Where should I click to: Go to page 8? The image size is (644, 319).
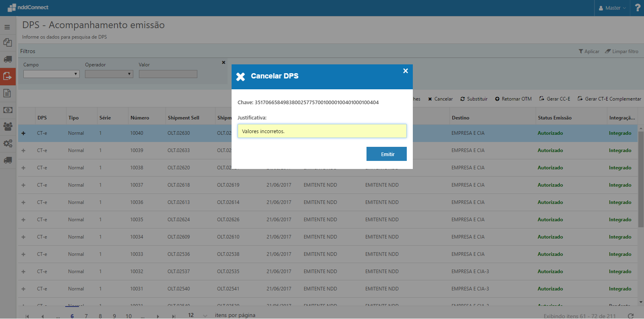(100, 316)
